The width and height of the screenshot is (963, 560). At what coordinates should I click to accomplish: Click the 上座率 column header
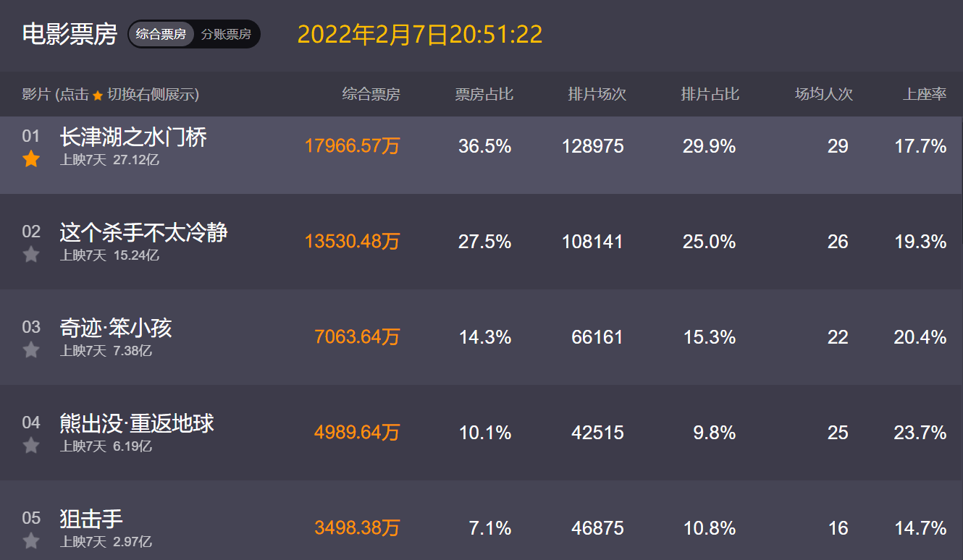tap(925, 94)
